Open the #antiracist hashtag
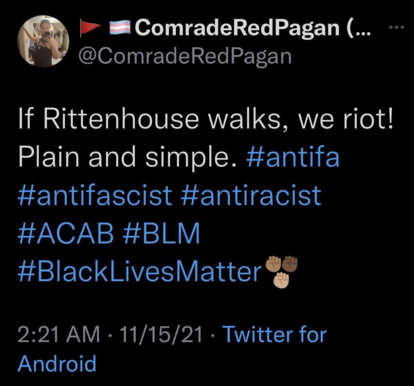The height and width of the screenshot is (386, 414). (251, 195)
